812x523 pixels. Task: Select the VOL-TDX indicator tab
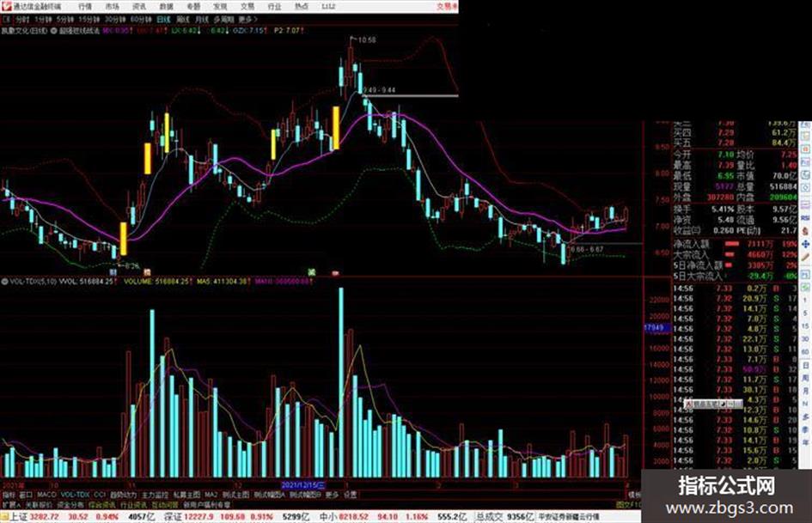[75, 495]
